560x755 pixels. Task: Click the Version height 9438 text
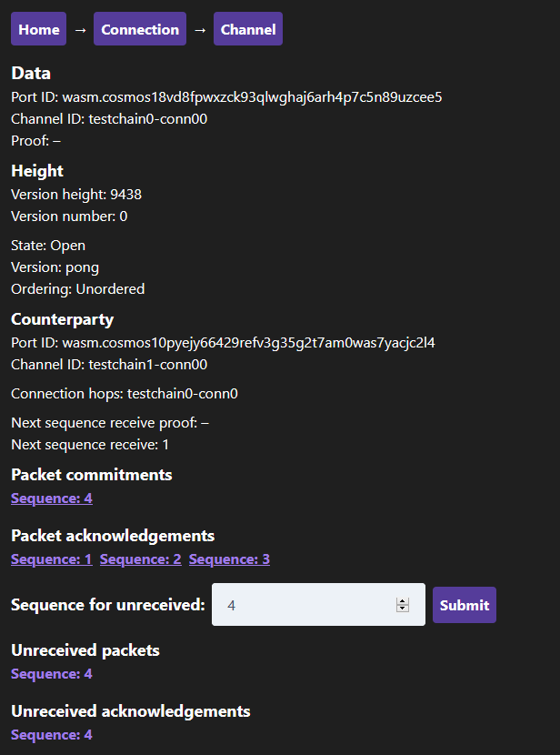click(76, 195)
